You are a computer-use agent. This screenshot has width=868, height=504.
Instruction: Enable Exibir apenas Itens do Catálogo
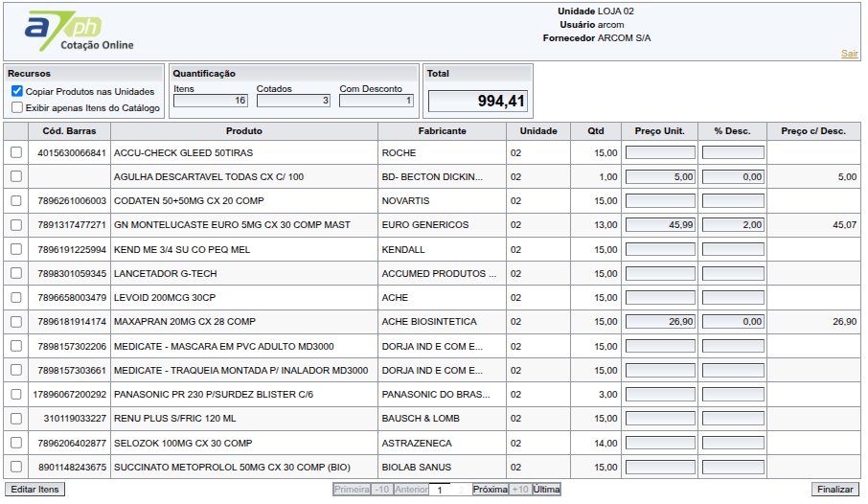(x=17, y=107)
